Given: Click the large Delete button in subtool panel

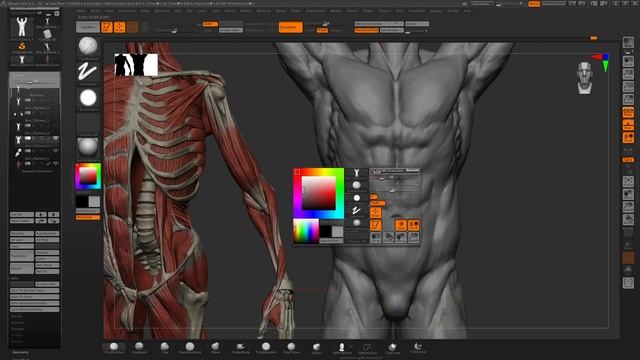Looking at the screenshot, I should pyautogui.click(x=22, y=268).
